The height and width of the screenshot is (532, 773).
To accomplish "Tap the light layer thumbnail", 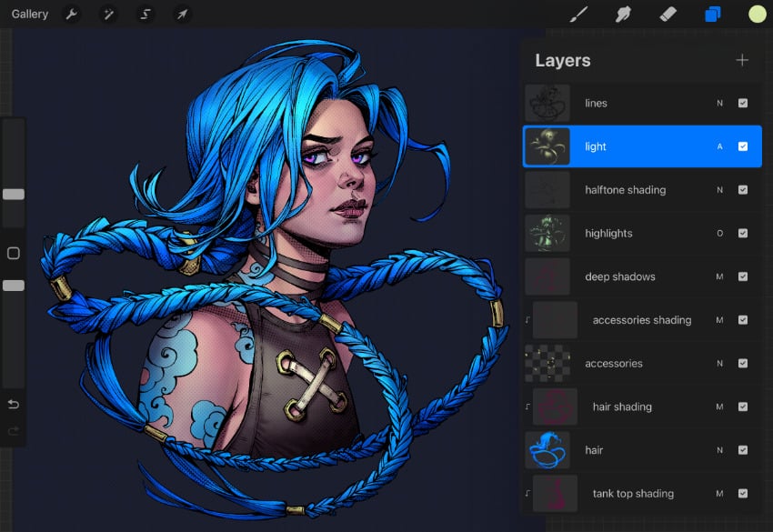I will coord(547,146).
